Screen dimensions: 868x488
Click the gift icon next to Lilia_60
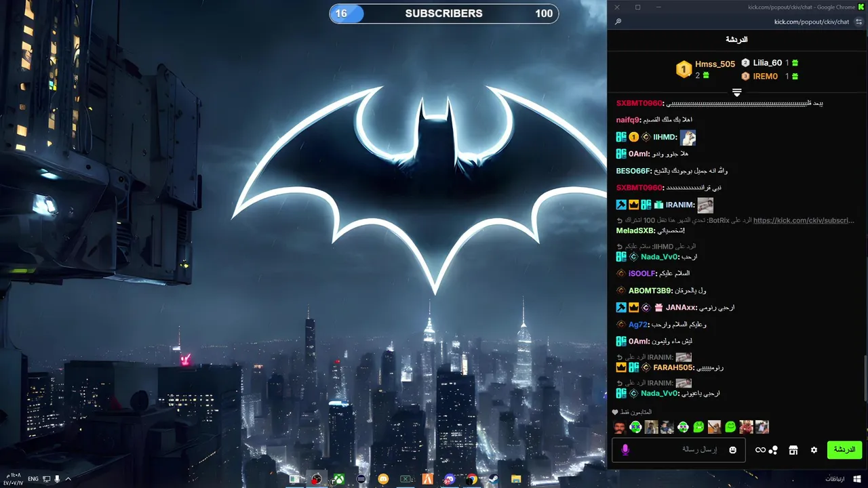point(795,62)
